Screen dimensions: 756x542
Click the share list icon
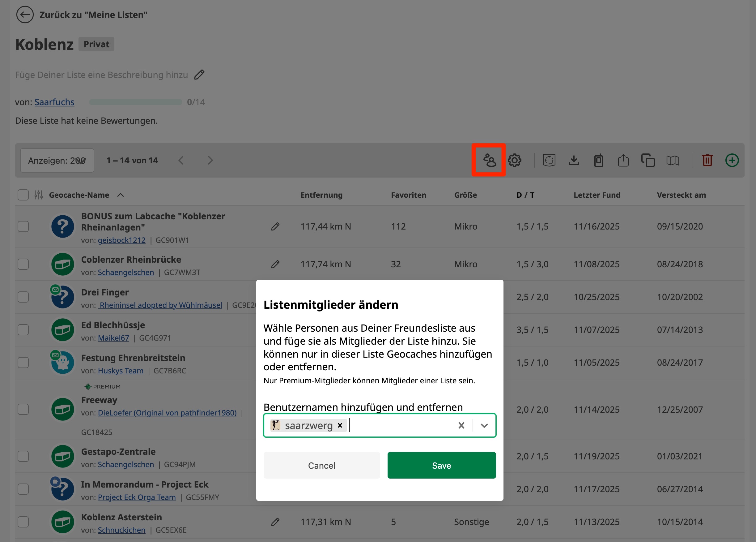coord(623,161)
